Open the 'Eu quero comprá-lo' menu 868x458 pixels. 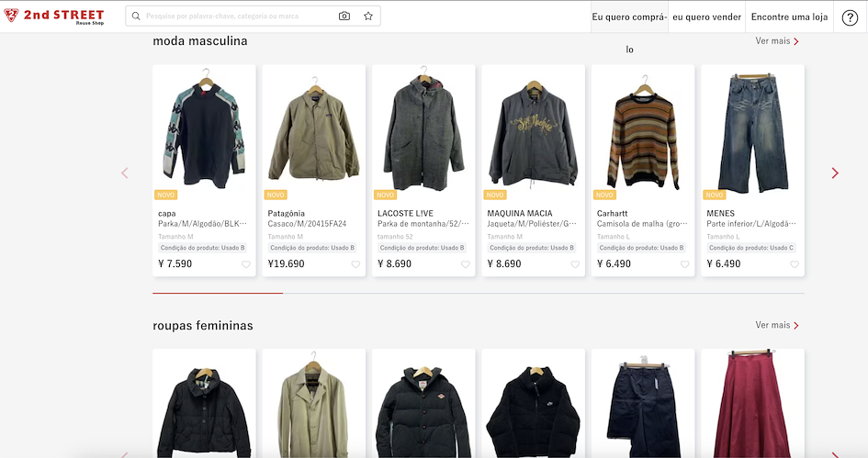click(x=629, y=17)
